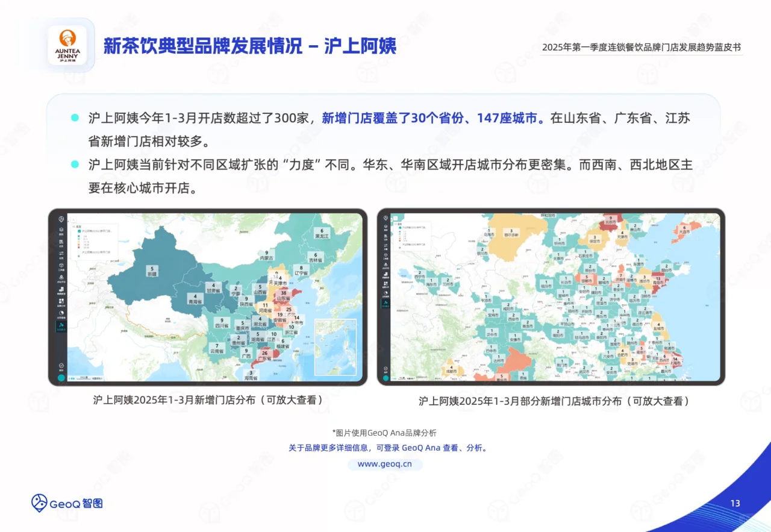771x532 pixels.
Task: Click the caption 沪上阿姨2025年1-3月新增门店分布
Action: point(208,399)
